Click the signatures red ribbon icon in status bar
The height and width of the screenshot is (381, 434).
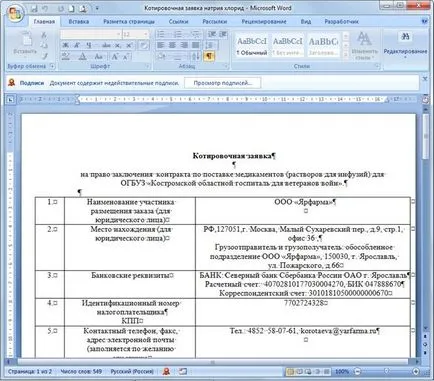click(x=166, y=371)
